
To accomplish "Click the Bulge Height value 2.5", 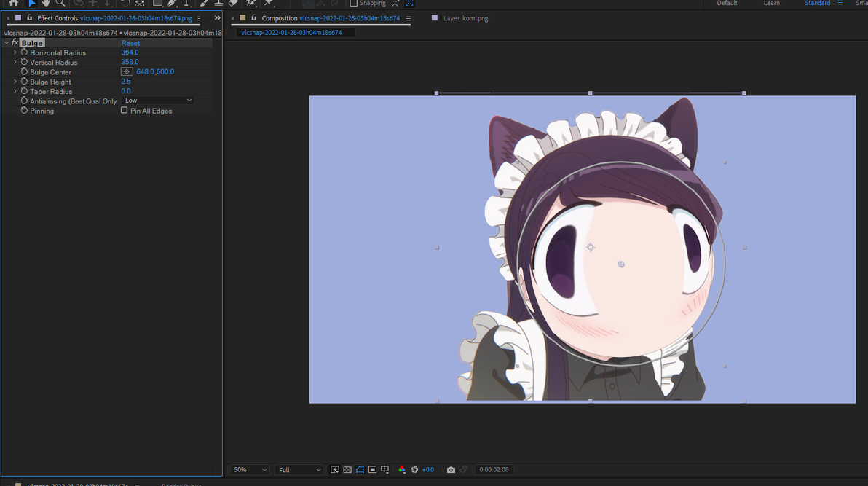I will tap(126, 82).
